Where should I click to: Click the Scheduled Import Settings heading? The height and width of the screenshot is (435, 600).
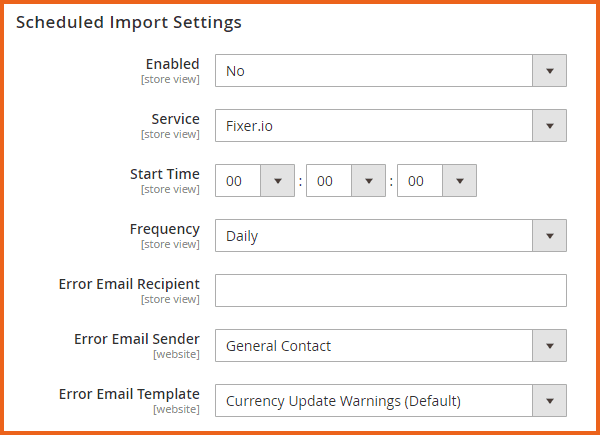coord(129,22)
